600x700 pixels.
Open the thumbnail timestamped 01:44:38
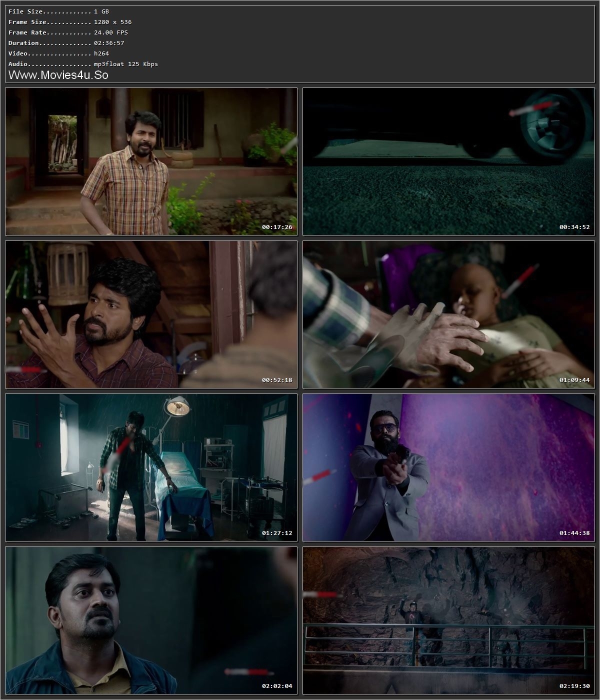(x=449, y=467)
